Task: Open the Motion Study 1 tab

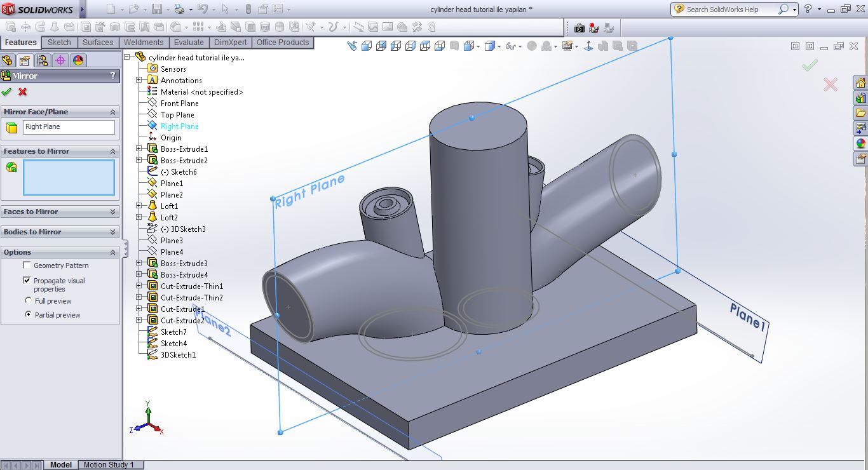Action: [109, 465]
